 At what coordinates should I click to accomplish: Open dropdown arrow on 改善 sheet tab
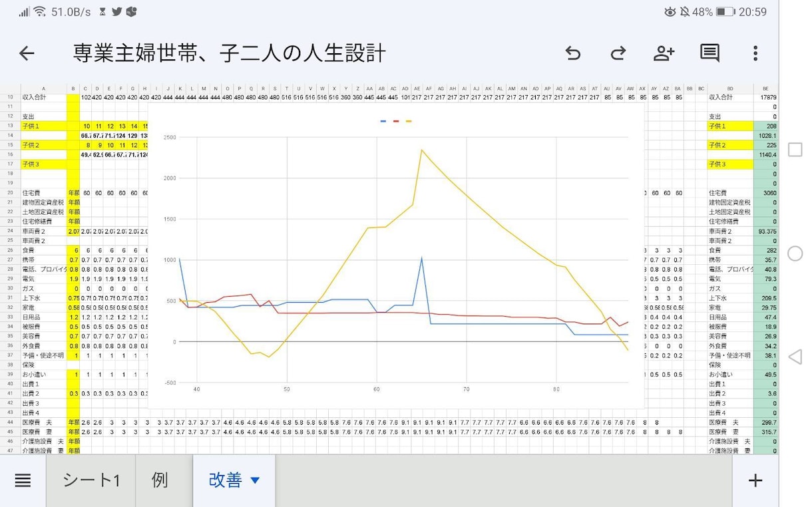254,480
